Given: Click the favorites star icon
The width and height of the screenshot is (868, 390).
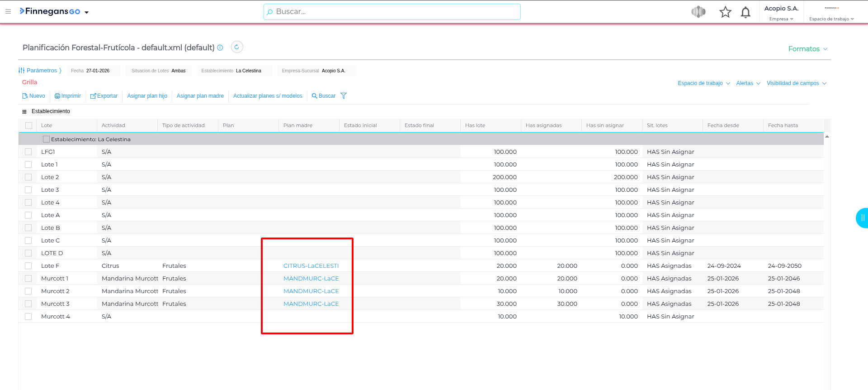Looking at the screenshot, I should click(725, 12).
